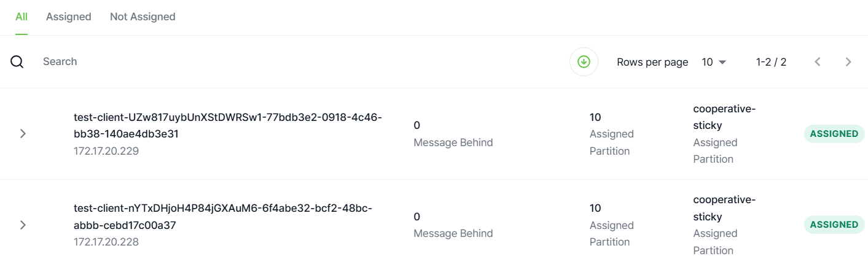Click into the Search input field

coord(295,62)
